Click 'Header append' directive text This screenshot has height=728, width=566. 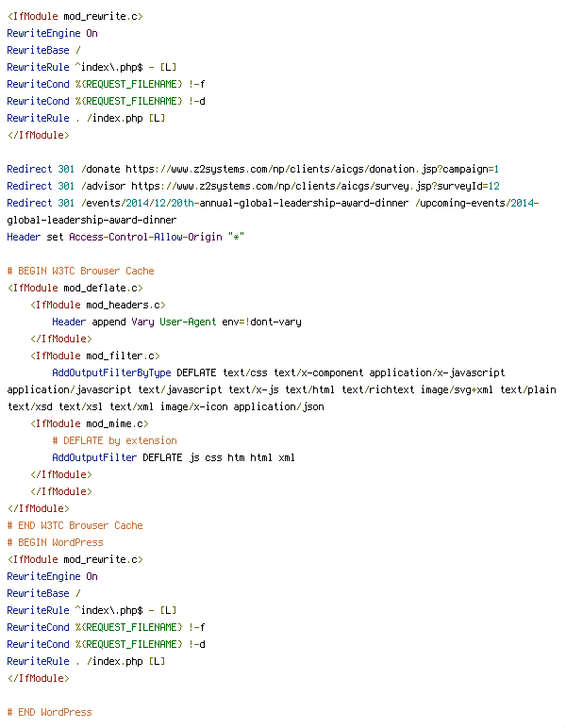point(89,322)
